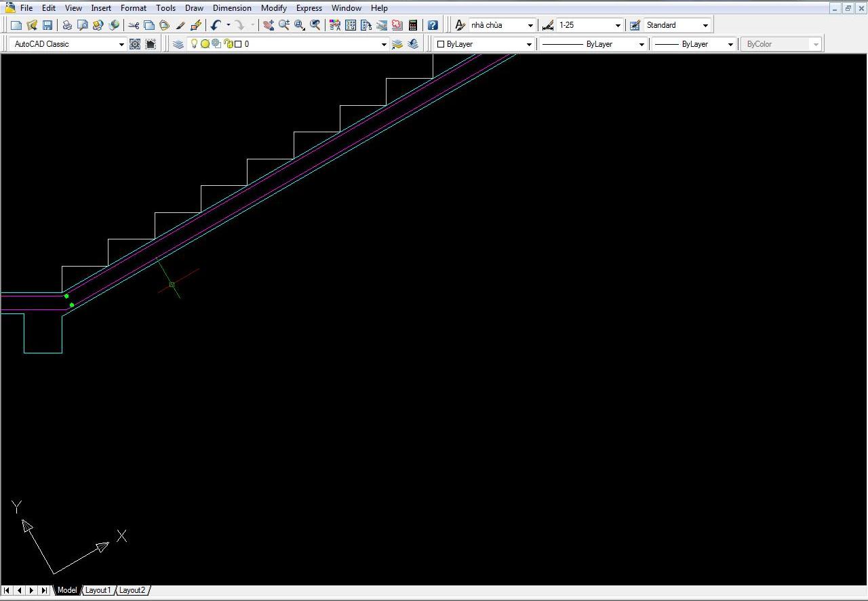
Task: Click upper green grip point on drawing
Action: click(66, 296)
